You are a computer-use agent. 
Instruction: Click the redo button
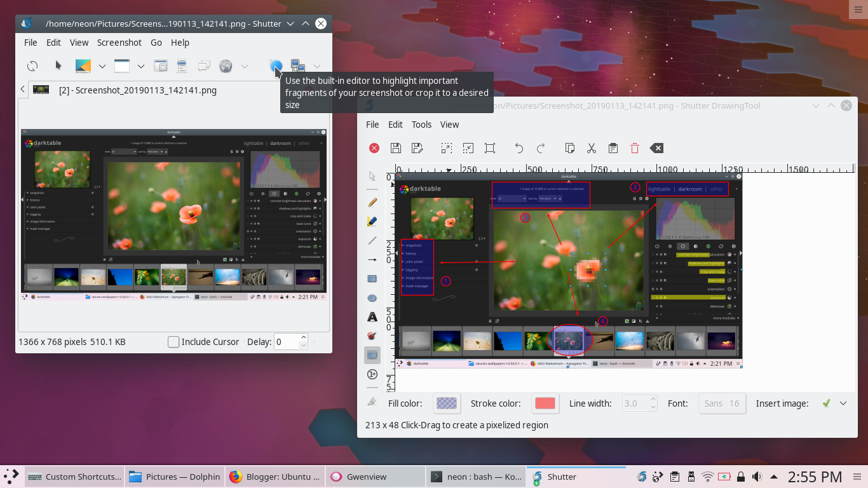[541, 147]
